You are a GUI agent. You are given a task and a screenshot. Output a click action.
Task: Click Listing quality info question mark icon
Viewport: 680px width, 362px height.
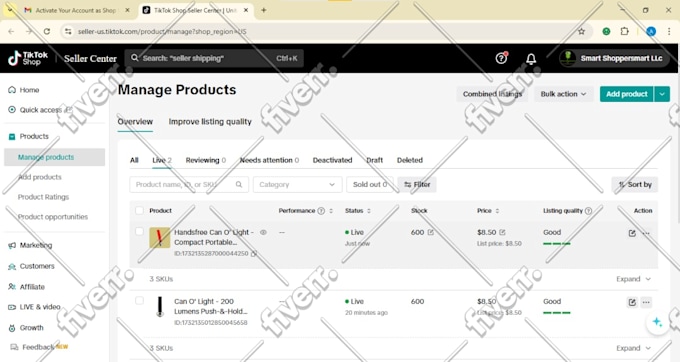[x=588, y=211]
